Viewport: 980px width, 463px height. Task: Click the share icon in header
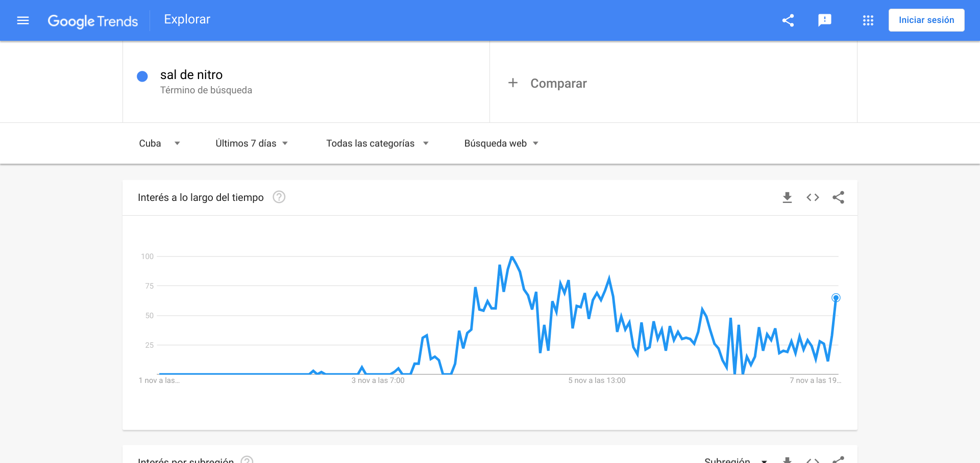(x=788, y=20)
